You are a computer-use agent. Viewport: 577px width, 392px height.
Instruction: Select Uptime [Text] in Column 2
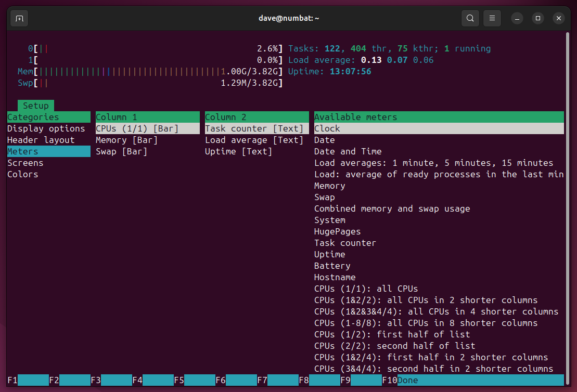238,151
